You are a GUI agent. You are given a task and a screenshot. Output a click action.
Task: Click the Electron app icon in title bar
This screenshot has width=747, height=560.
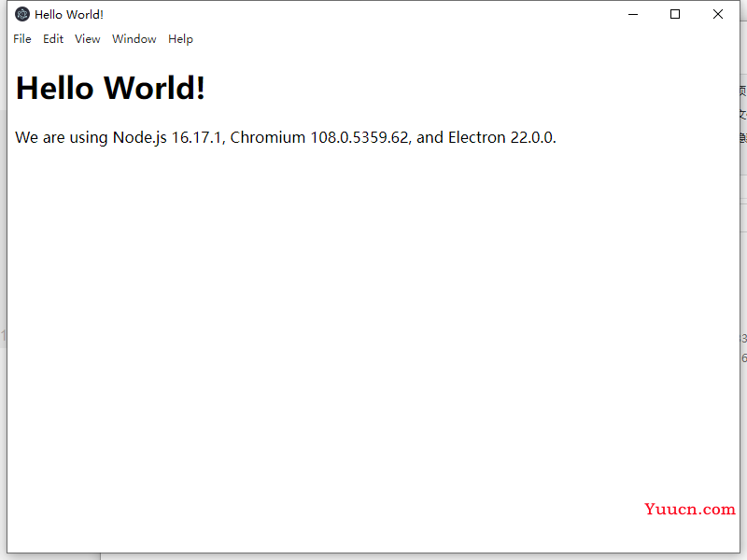tap(22, 14)
